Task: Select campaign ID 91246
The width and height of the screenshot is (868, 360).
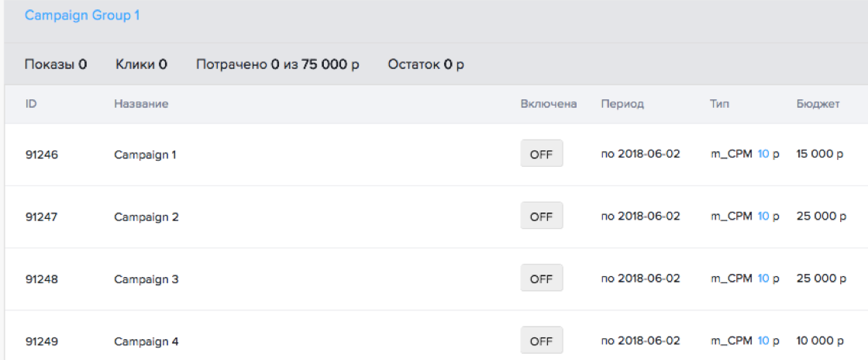Action: point(42,154)
